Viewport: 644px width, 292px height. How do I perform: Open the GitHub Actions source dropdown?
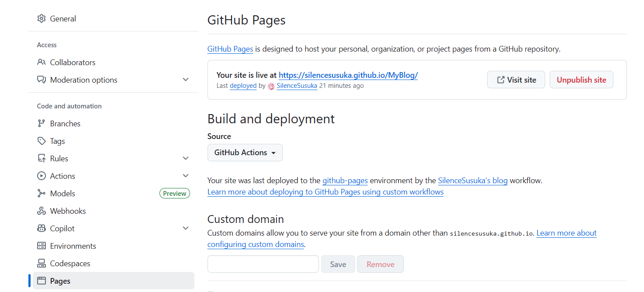245,153
